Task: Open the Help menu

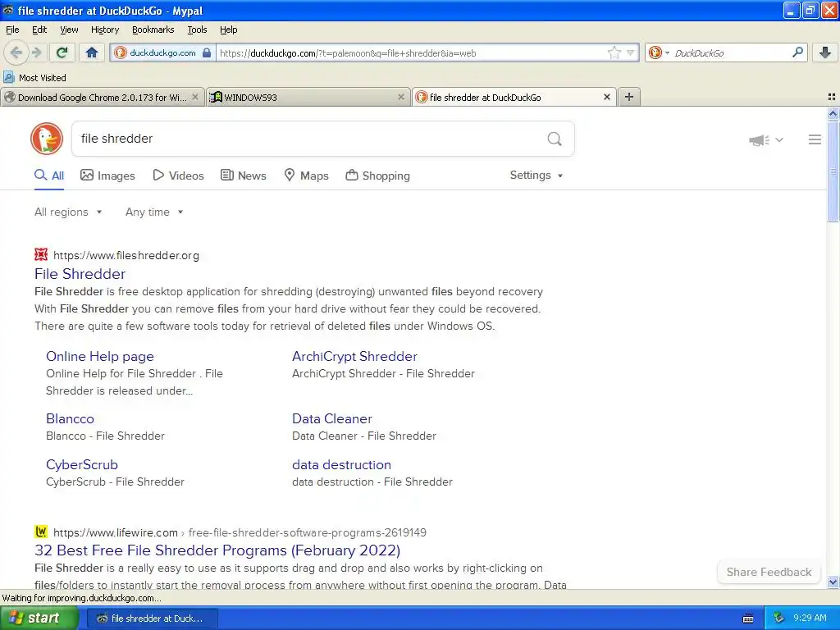Action: point(228,30)
